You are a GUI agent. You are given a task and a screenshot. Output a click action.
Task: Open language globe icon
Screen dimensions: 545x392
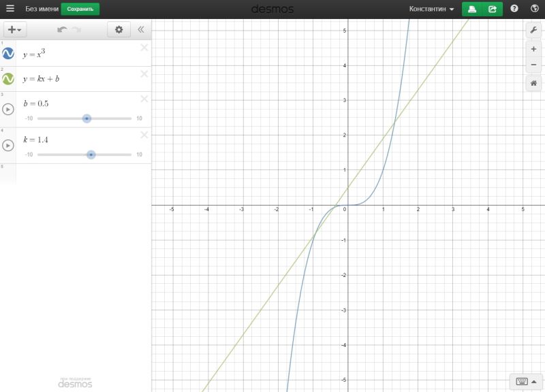(x=535, y=9)
